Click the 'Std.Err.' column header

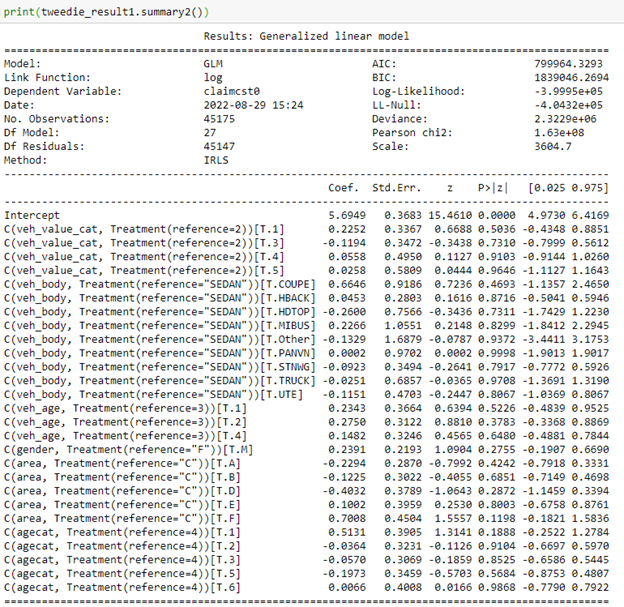coord(393,187)
